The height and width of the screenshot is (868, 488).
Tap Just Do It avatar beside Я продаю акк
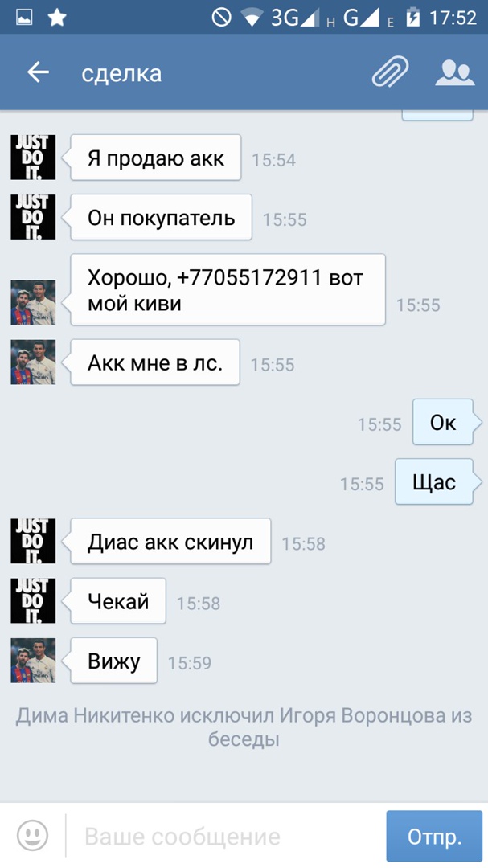click(33, 158)
